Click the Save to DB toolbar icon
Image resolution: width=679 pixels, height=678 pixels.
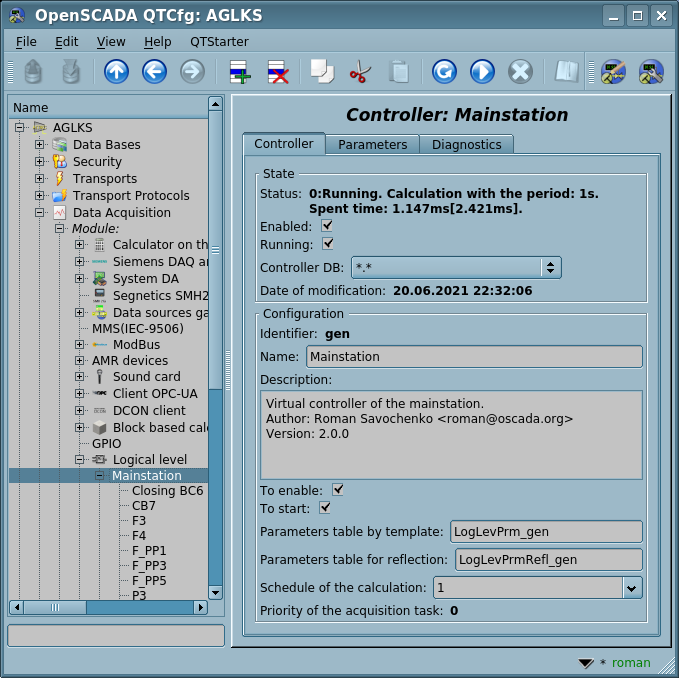pos(71,71)
